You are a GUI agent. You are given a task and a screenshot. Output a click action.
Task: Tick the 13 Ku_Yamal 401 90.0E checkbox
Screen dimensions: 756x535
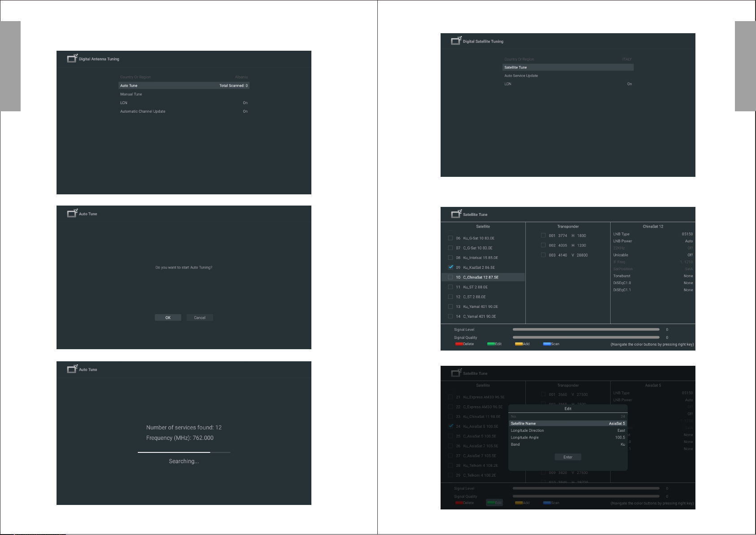(450, 307)
